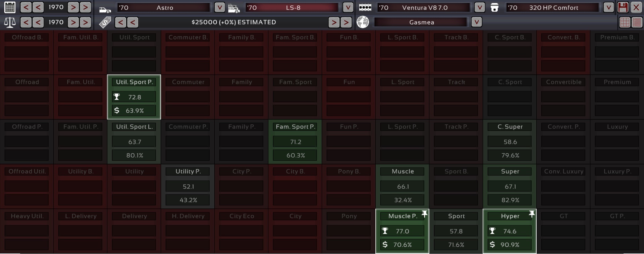Viewport: 644px width, 254px height.
Task: Open the Astro car model dropdown
Action: pyautogui.click(x=219, y=7)
